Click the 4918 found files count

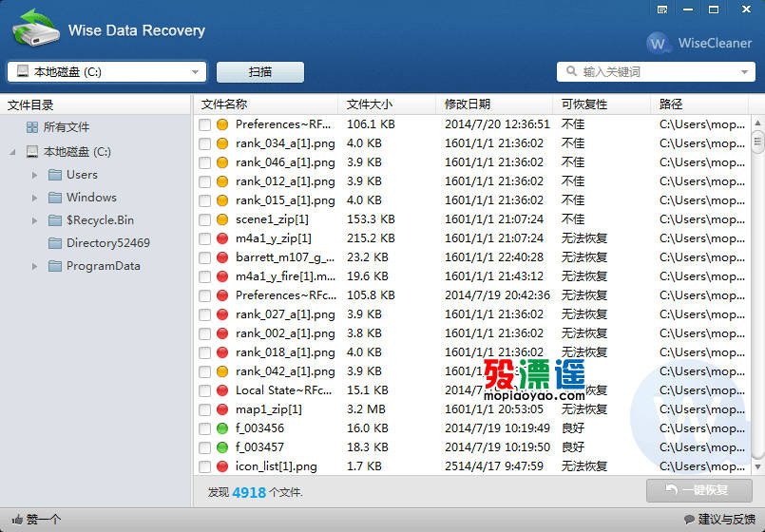pyautogui.click(x=249, y=492)
